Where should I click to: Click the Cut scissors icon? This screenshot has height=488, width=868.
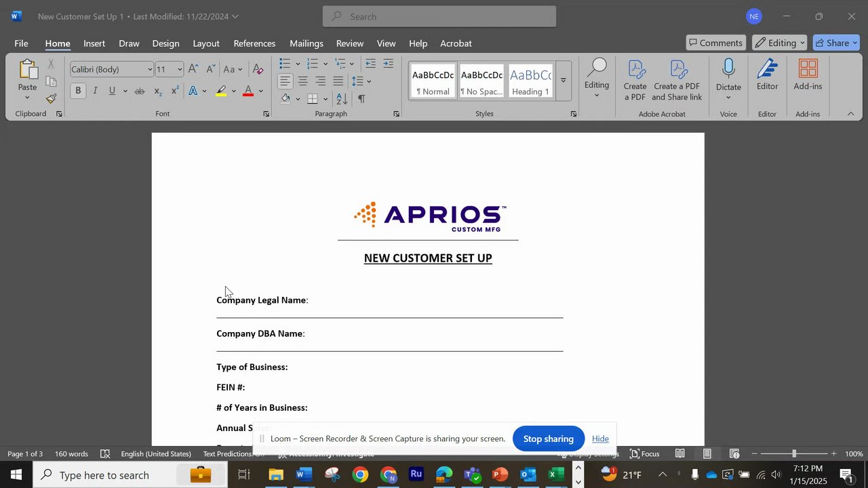tap(52, 64)
